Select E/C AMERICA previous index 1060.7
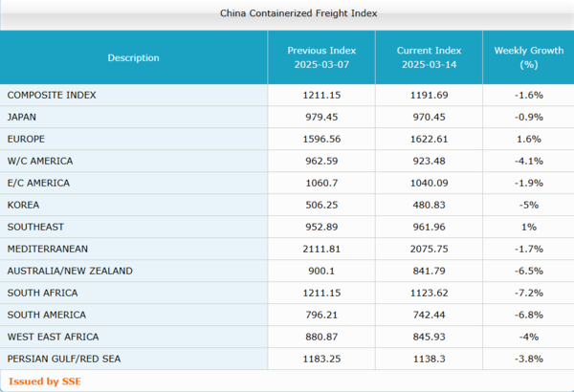Image resolution: width=574 pixels, height=392 pixels. coord(320,184)
